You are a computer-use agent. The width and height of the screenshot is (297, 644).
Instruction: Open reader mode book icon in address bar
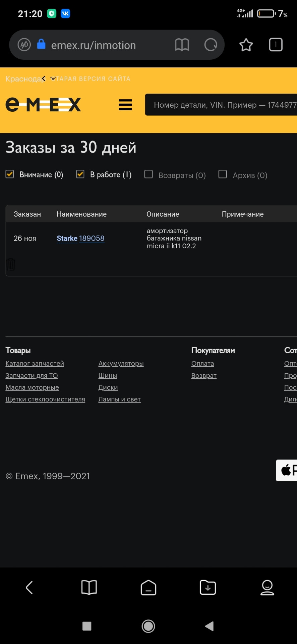pos(182,45)
